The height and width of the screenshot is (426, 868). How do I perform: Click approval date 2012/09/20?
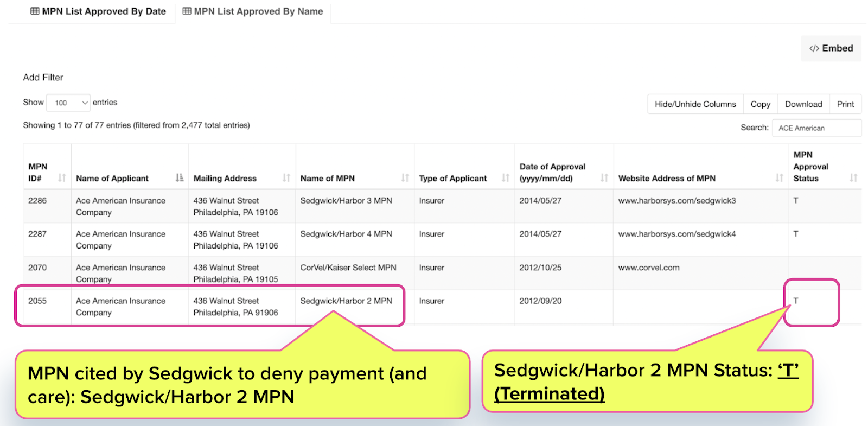540,301
